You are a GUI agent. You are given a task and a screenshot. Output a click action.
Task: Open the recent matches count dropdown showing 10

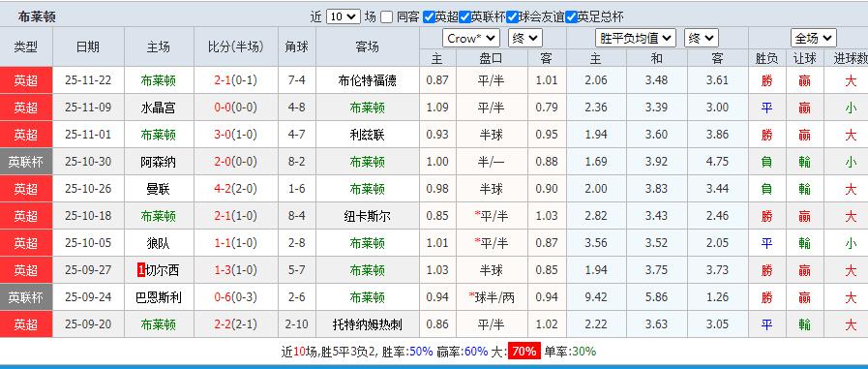click(x=344, y=16)
